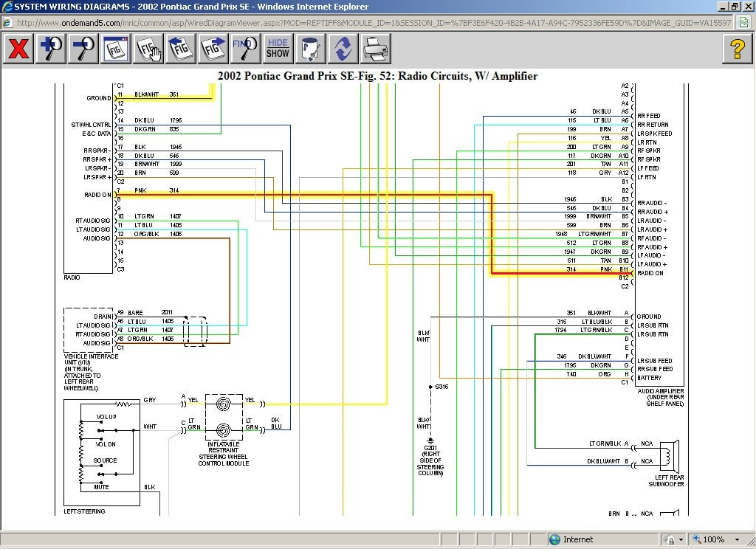
Task: Click the IE page icon in address bar
Action: 7,23
